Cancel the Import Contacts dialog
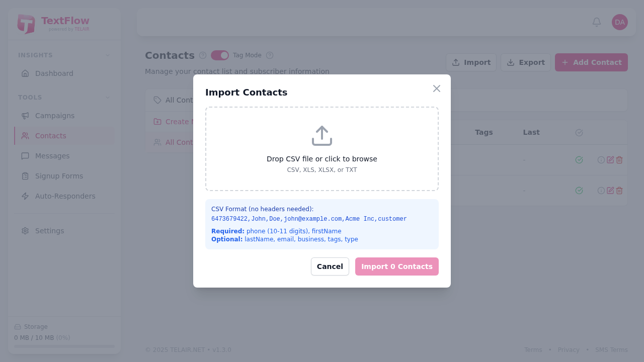This screenshot has width=644, height=362. (330, 266)
